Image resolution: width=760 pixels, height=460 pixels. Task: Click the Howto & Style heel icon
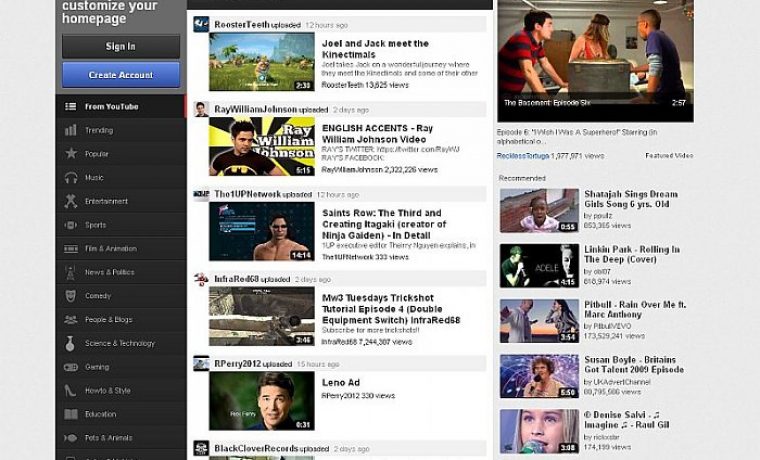[71, 391]
